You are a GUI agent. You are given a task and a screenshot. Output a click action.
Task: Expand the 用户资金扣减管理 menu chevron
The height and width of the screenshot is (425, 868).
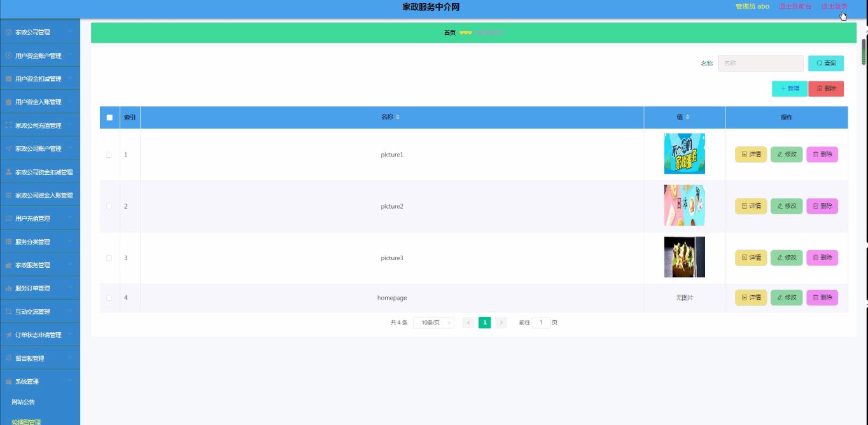[x=70, y=78]
